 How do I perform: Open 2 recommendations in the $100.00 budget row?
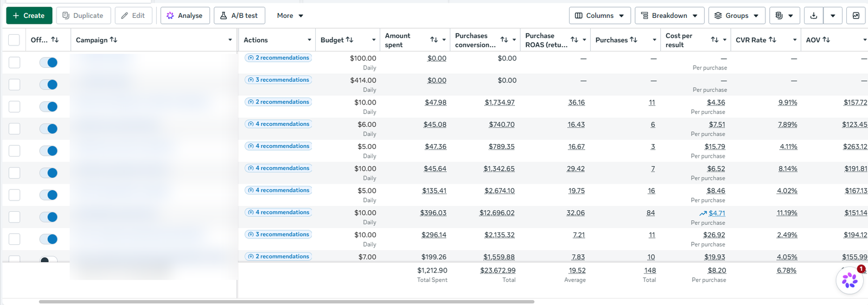[x=278, y=58]
